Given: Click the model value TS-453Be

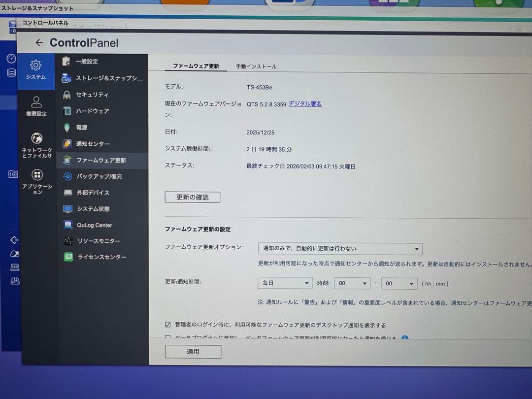Looking at the screenshot, I should point(260,88).
